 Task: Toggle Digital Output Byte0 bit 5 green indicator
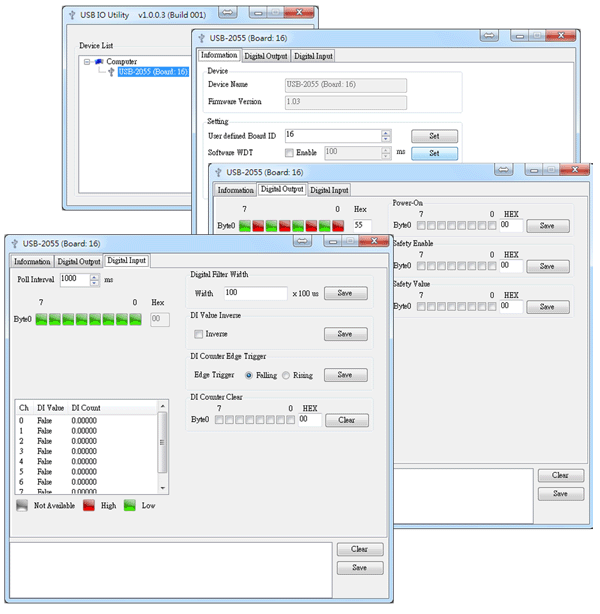click(271, 226)
